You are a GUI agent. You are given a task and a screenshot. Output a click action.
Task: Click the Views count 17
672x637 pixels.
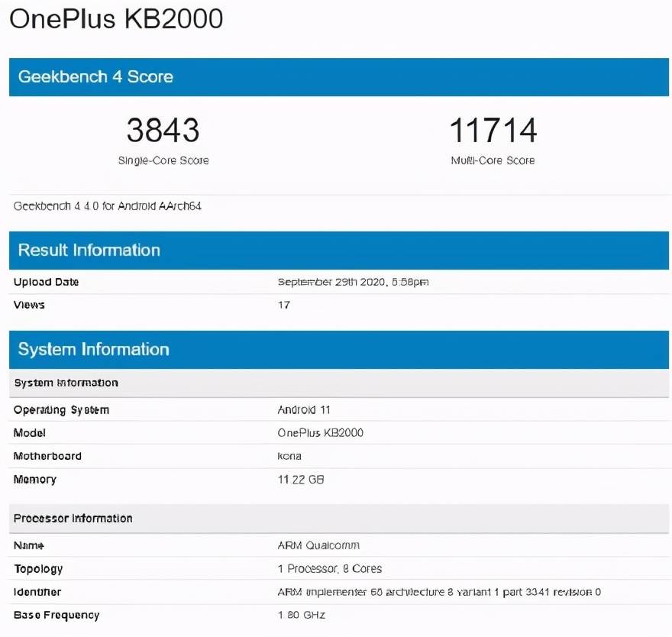[284, 306]
